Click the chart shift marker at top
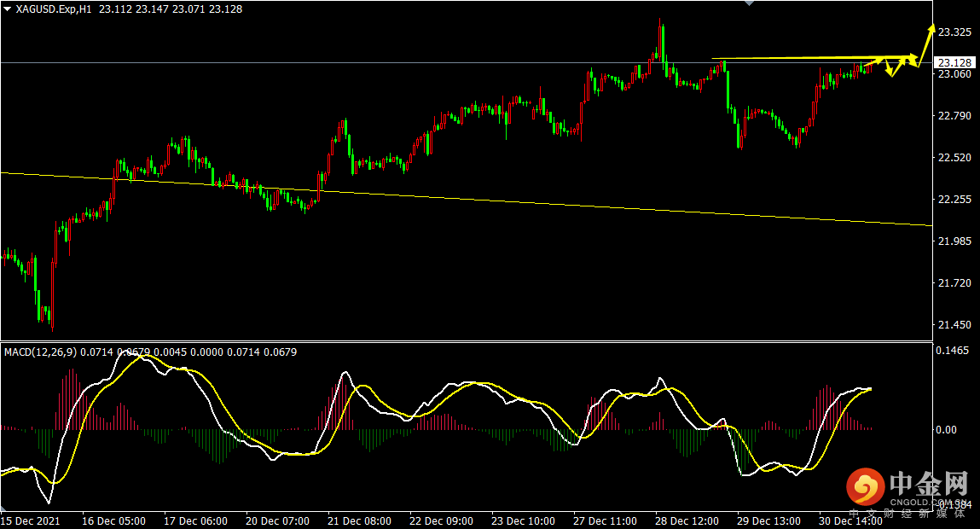This screenshot has width=980, height=529. pos(750,3)
